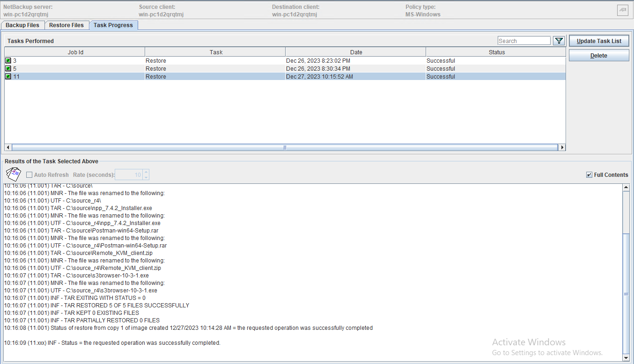Click date Dec 26, 2023 8:30:34 PM
The width and height of the screenshot is (634, 364).
[318, 69]
